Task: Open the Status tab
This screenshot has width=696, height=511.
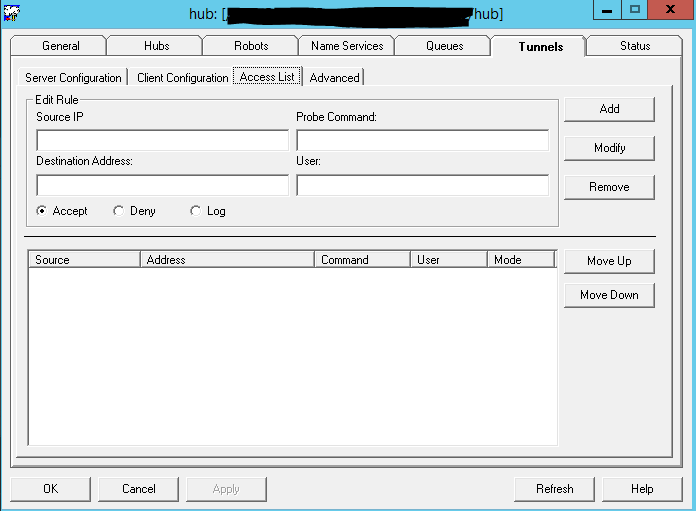Action: [635, 46]
